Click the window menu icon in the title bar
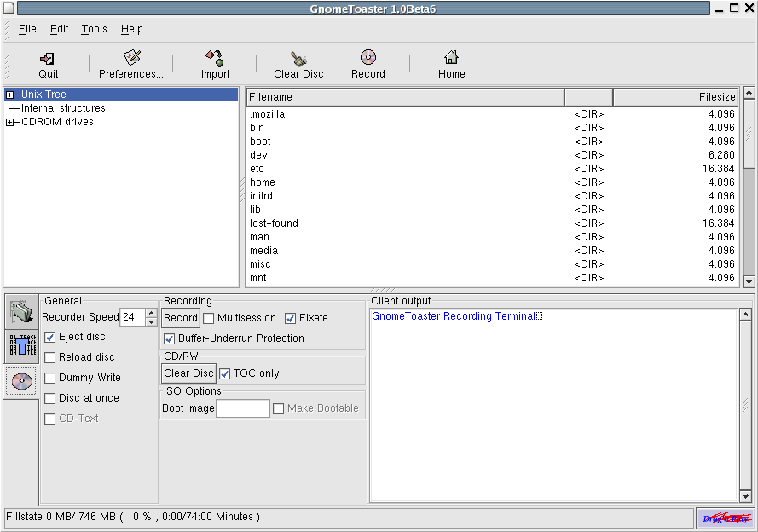758x532 pixels. tap(9, 9)
